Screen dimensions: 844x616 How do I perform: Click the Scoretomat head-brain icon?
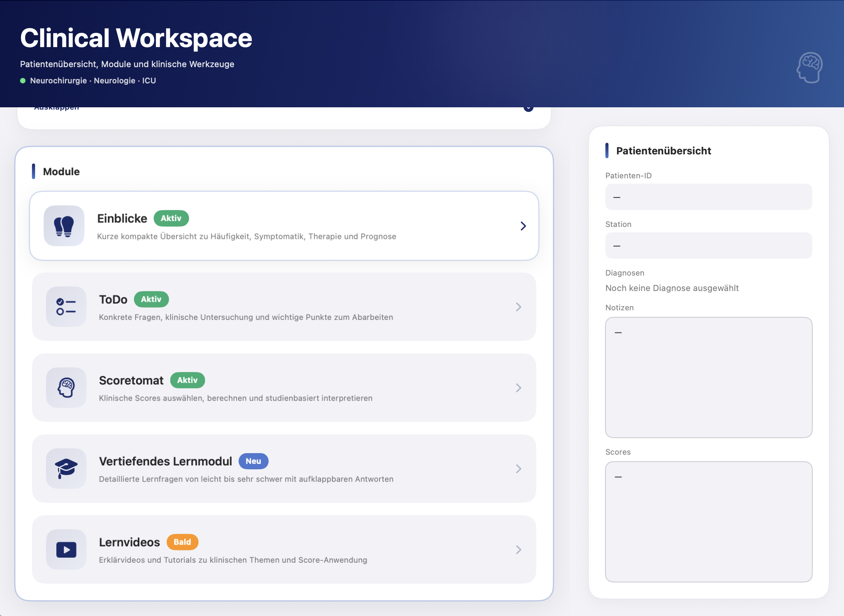66,388
